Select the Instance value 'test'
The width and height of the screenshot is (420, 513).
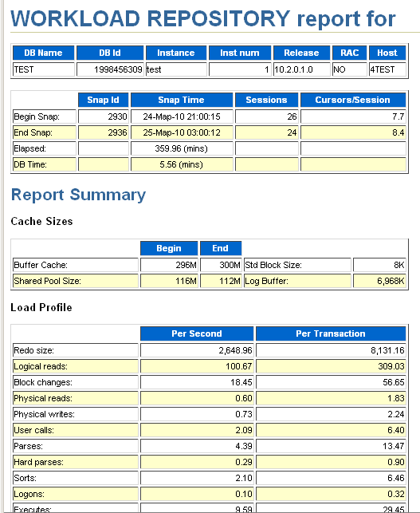176,69
